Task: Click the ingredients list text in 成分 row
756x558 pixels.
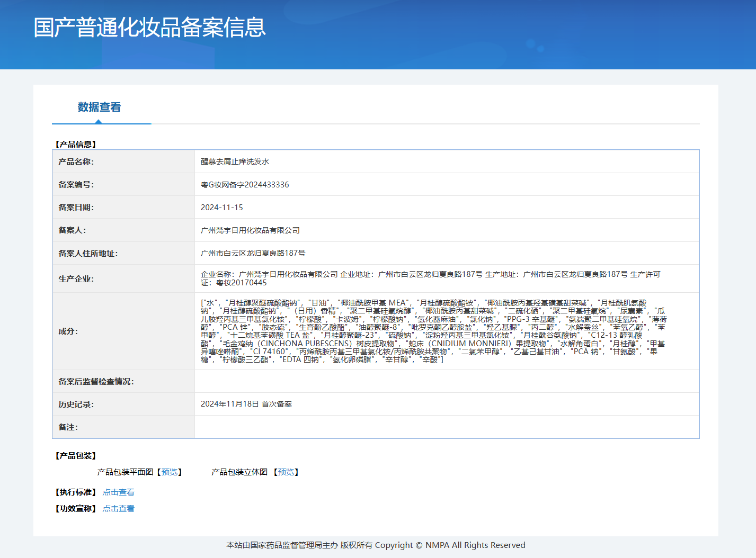Action: pyautogui.click(x=433, y=331)
